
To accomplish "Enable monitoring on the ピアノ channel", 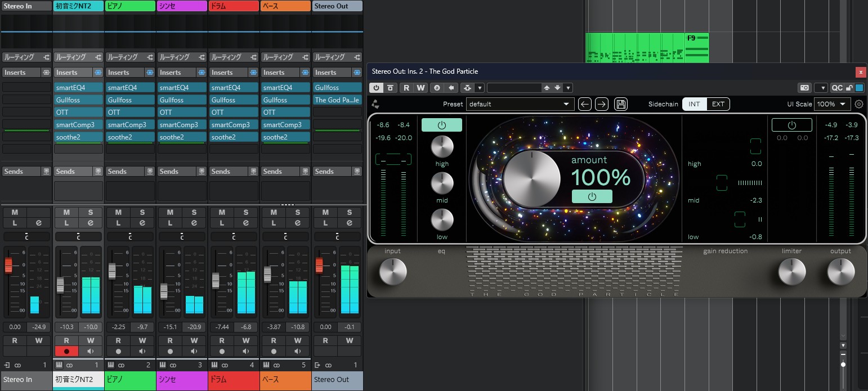I will coord(142,352).
